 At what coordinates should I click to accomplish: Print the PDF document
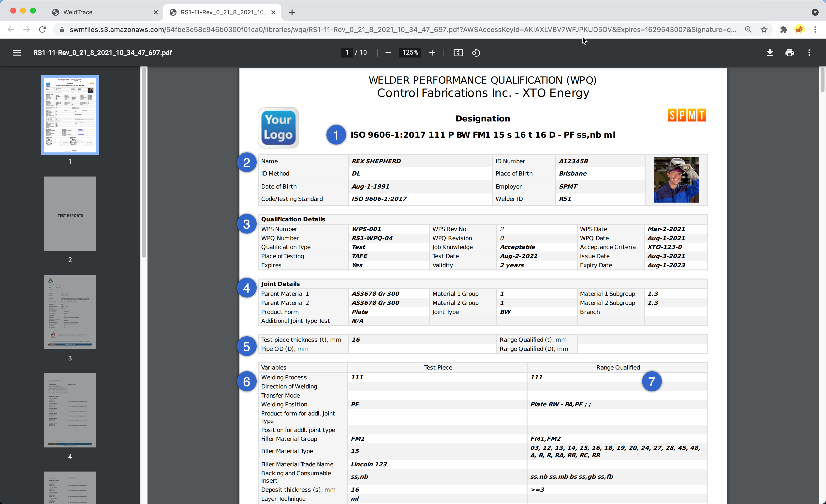[x=789, y=53]
